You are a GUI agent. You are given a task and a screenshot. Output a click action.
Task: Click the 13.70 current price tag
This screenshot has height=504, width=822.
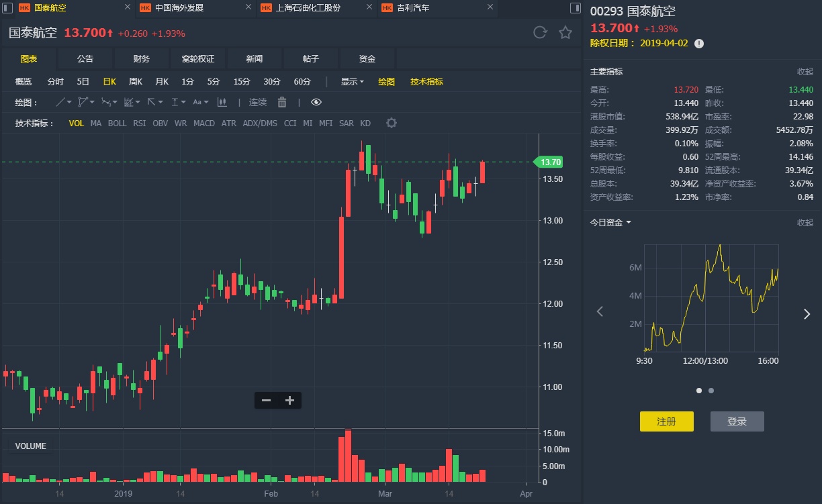point(549,162)
